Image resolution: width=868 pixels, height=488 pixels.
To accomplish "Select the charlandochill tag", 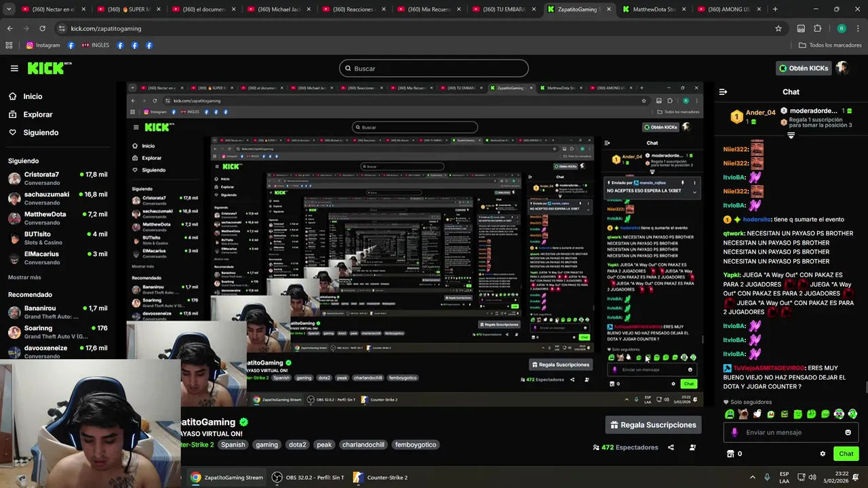I will click(x=363, y=445).
